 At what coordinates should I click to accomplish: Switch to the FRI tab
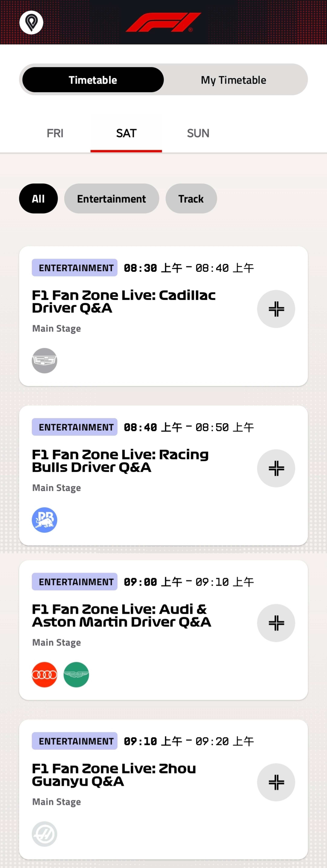pyautogui.click(x=55, y=133)
